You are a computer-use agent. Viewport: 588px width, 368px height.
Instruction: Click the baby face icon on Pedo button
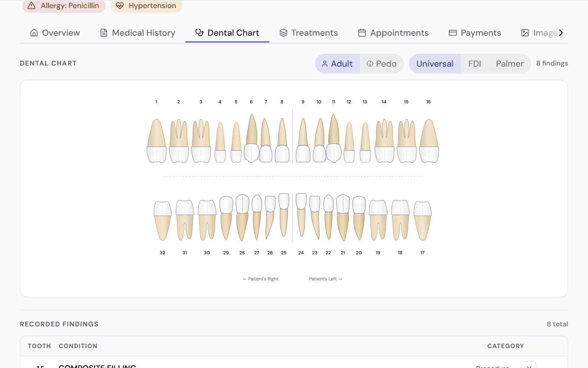click(370, 64)
